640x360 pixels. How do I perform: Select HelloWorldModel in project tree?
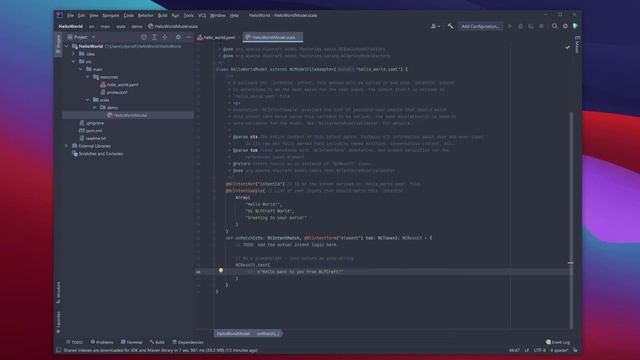tap(127, 116)
